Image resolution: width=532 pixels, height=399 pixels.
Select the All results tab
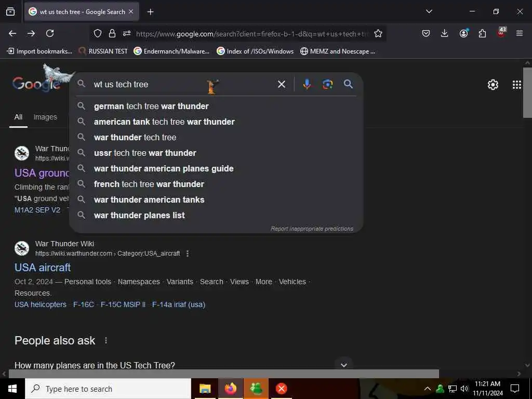click(x=18, y=117)
